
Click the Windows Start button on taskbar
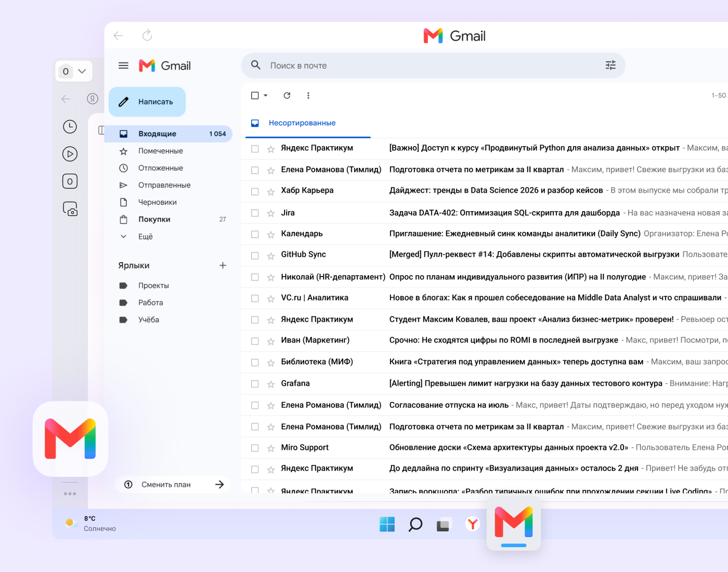(387, 524)
